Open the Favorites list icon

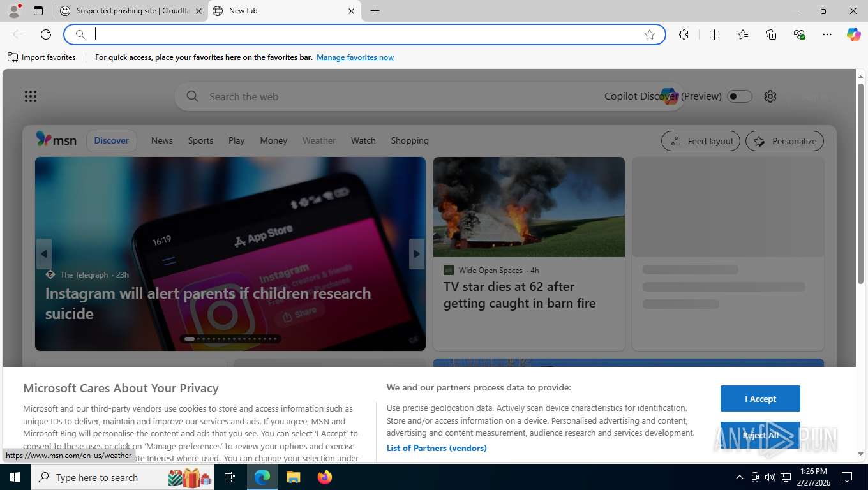point(743,34)
